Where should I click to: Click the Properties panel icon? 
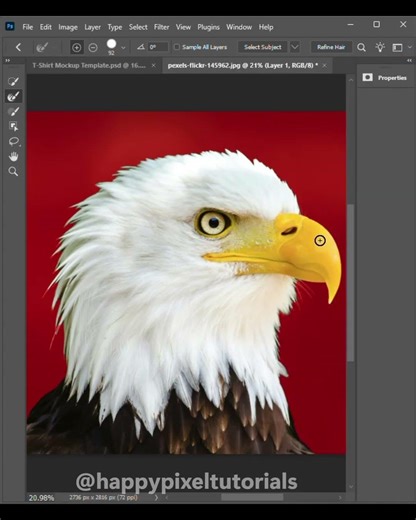367,78
